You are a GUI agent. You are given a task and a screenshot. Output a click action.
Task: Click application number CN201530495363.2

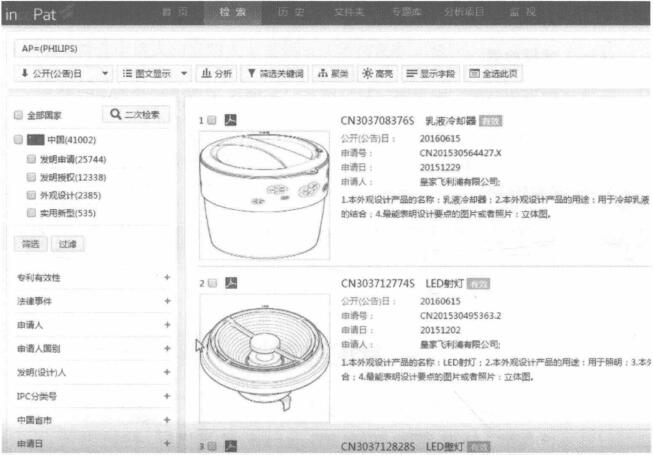point(460,316)
